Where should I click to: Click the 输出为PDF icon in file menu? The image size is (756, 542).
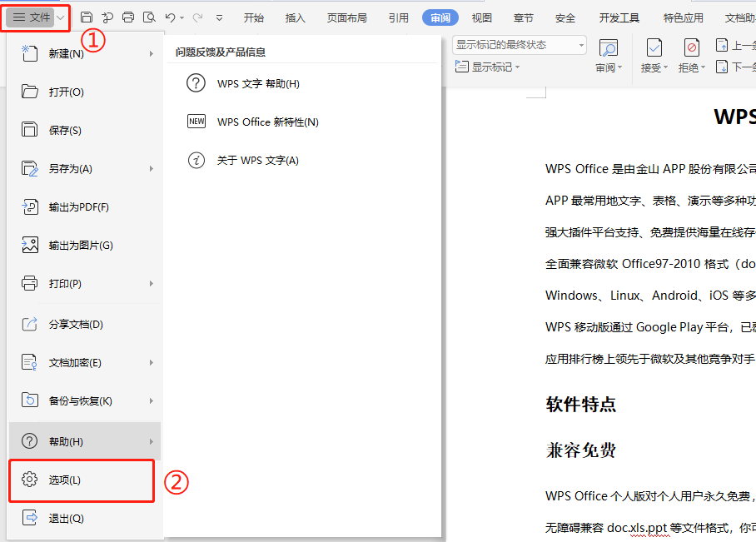[29, 206]
